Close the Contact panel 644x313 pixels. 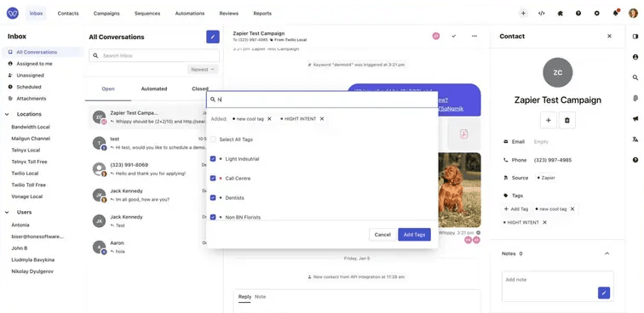pyautogui.click(x=610, y=36)
